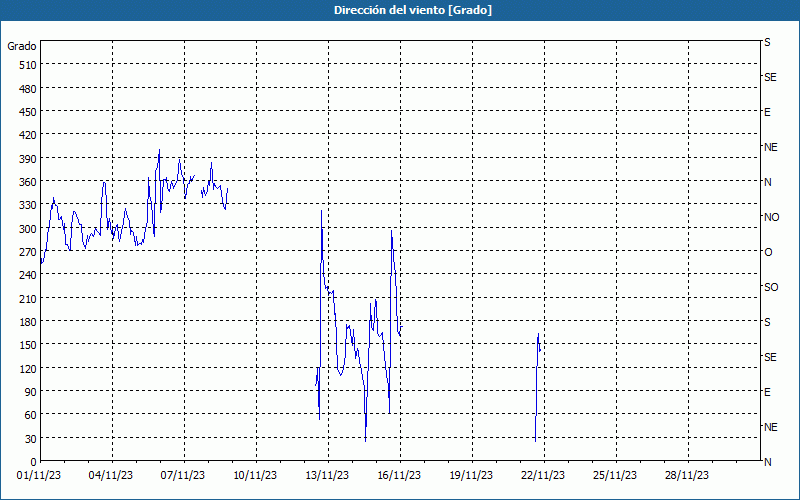Viewport: 800px width, 500px height.
Task: Click the 04/11/23 date label
Action: (x=111, y=476)
